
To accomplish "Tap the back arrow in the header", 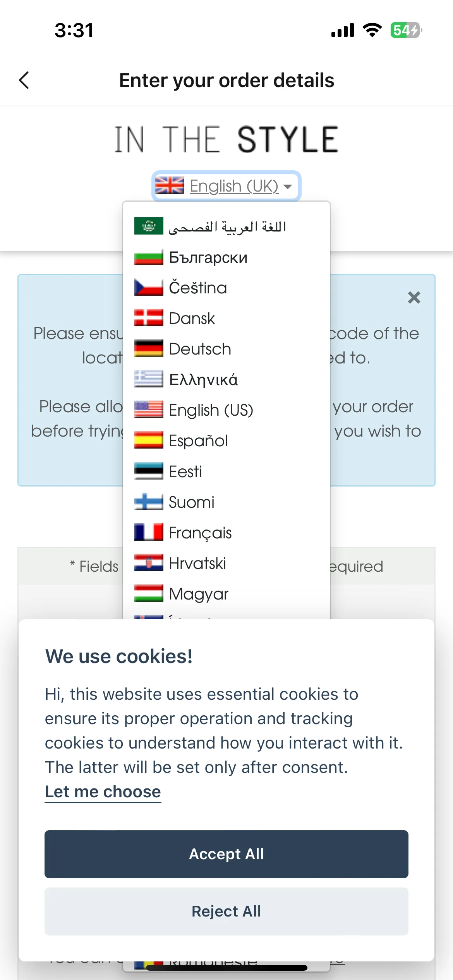I will 24,80.
